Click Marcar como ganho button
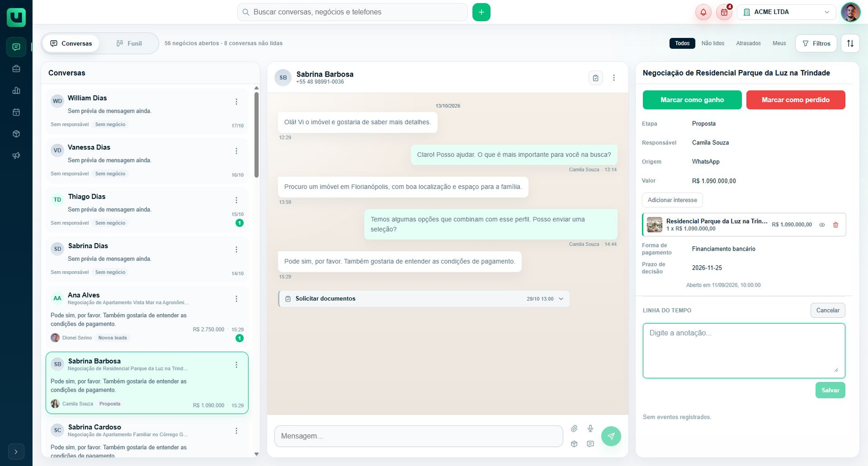This screenshot has width=868, height=466. pyautogui.click(x=692, y=100)
